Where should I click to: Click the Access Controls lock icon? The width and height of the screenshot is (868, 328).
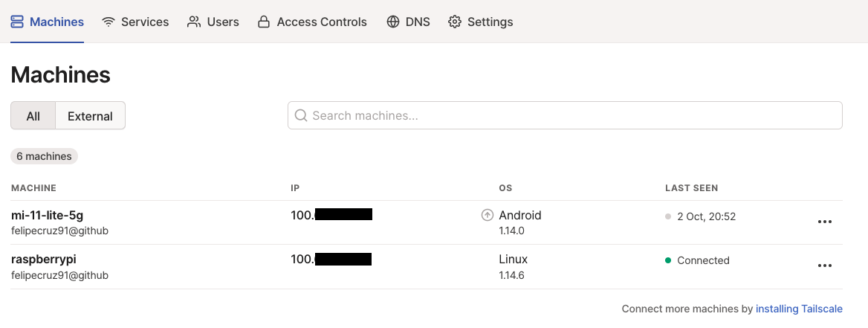point(264,22)
